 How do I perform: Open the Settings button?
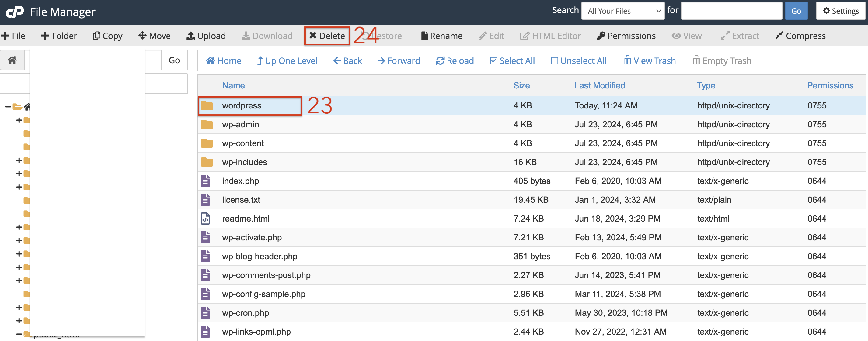coord(841,11)
